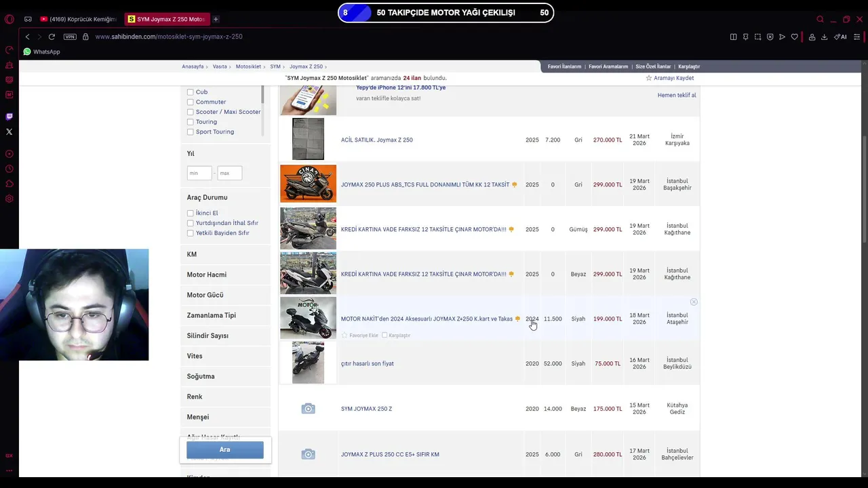Click the blue Ara search button
The width and height of the screenshot is (868, 488).
225,449
